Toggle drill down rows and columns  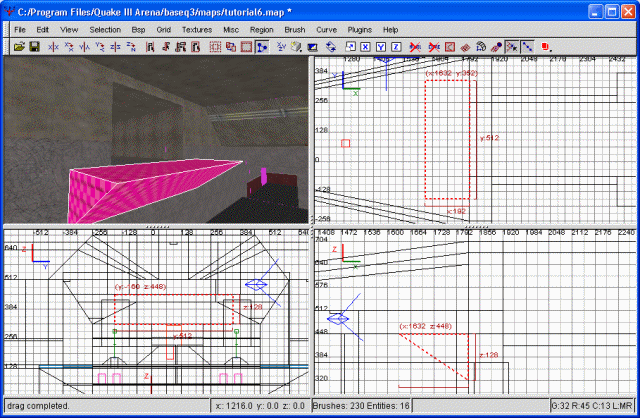point(527,47)
